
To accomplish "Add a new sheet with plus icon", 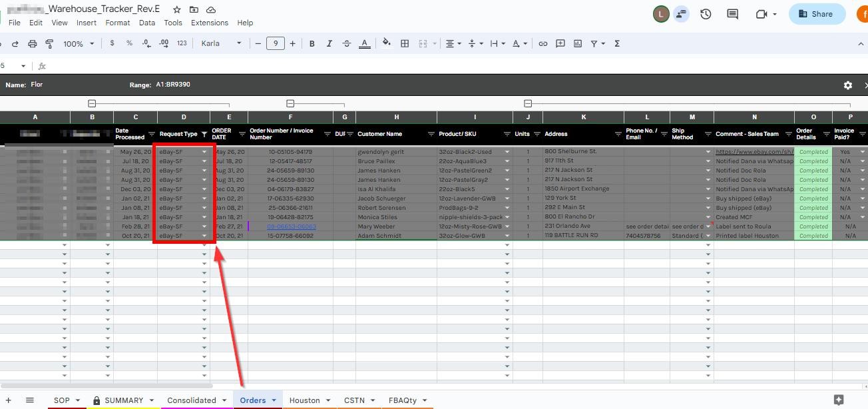I will [9, 400].
